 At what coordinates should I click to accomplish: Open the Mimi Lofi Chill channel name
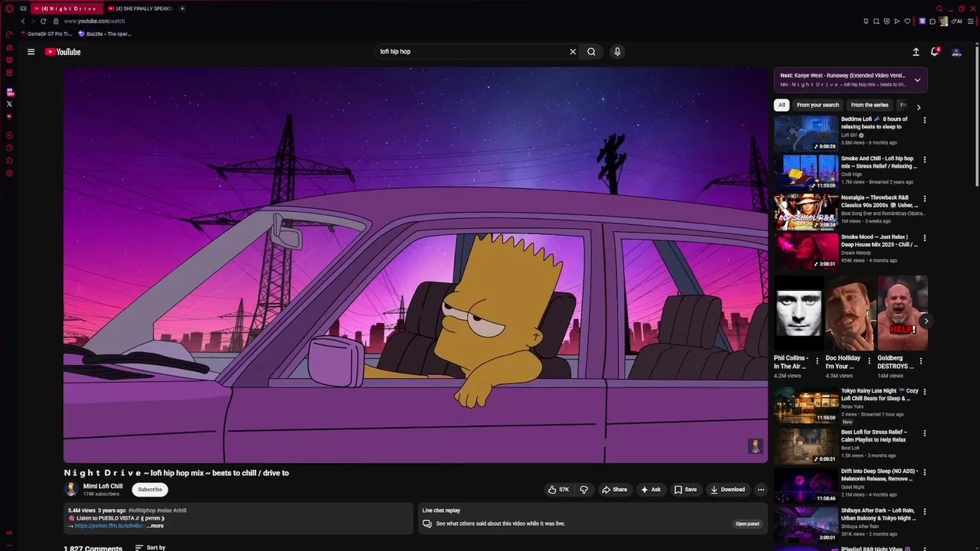(103, 486)
